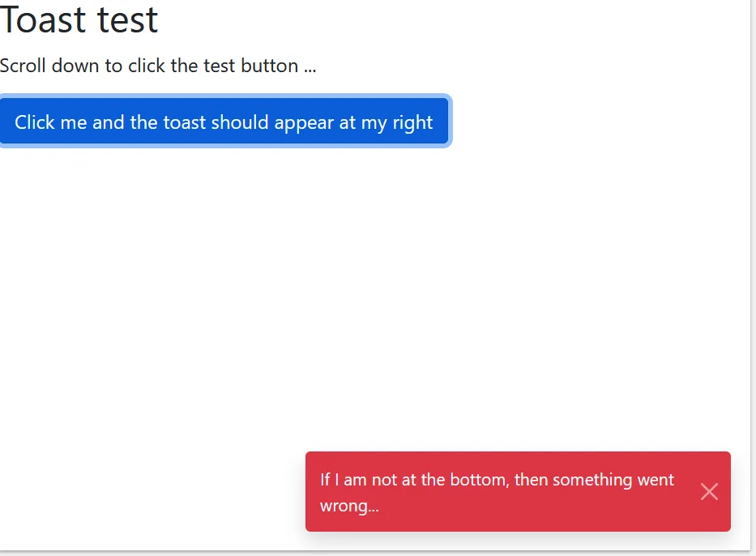Click the 'Scroll down to click' paragraph

click(x=158, y=66)
